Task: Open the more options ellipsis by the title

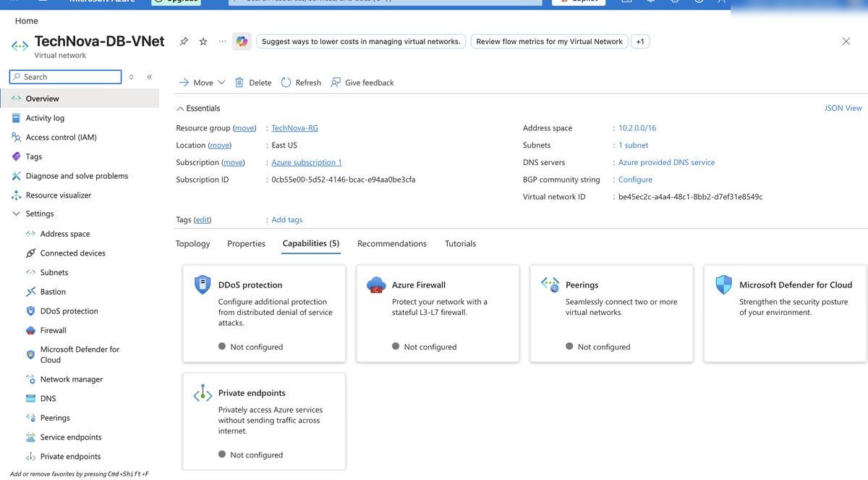Action: 222,41
